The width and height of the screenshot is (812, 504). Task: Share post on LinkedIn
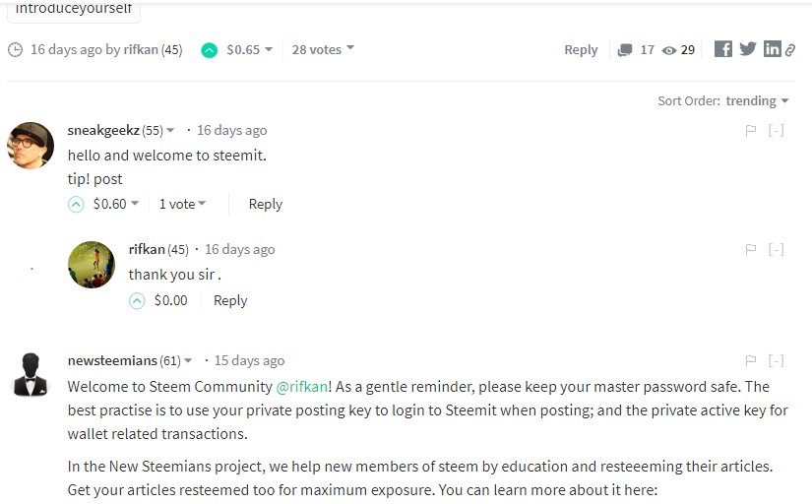click(772, 49)
